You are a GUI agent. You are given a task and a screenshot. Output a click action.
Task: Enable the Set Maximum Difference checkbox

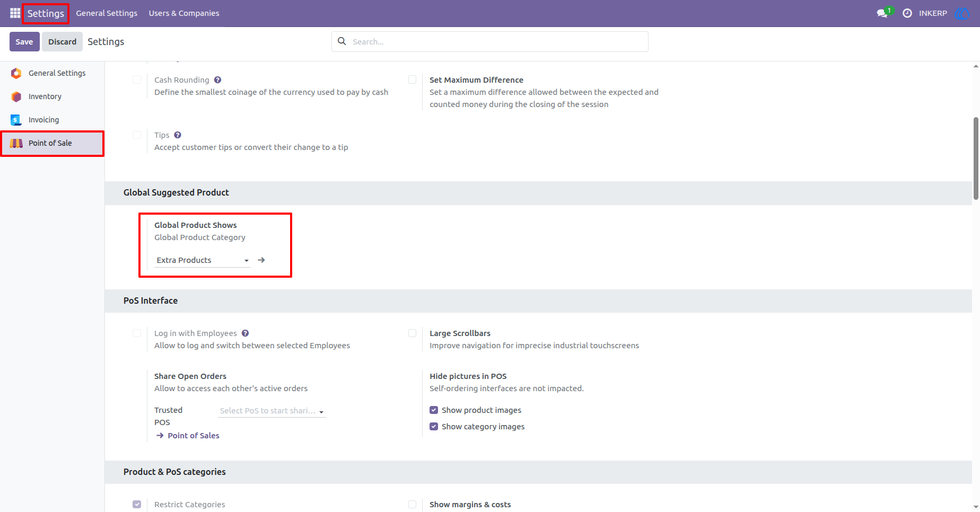(412, 80)
